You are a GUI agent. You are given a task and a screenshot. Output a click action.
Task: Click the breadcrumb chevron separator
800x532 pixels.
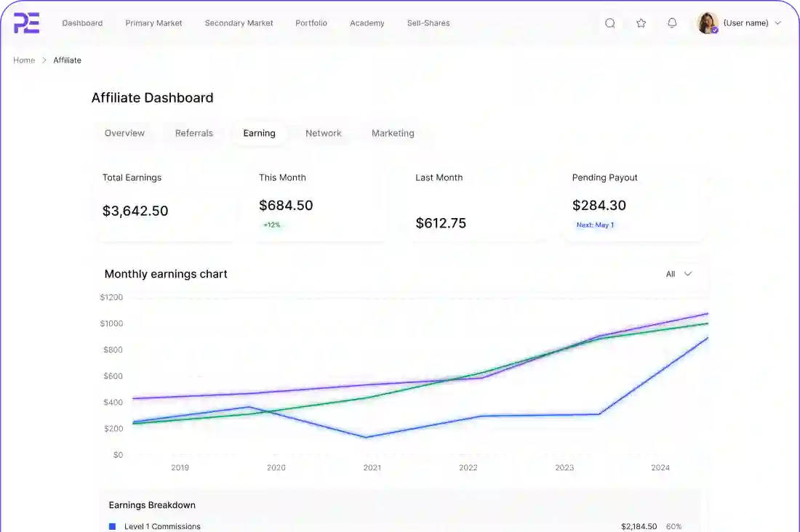point(44,60)
